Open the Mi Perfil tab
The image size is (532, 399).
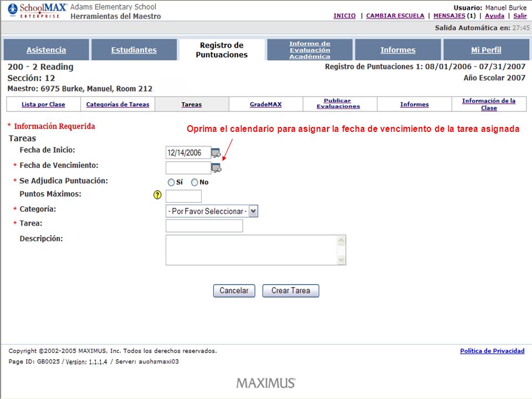(486, 50)
